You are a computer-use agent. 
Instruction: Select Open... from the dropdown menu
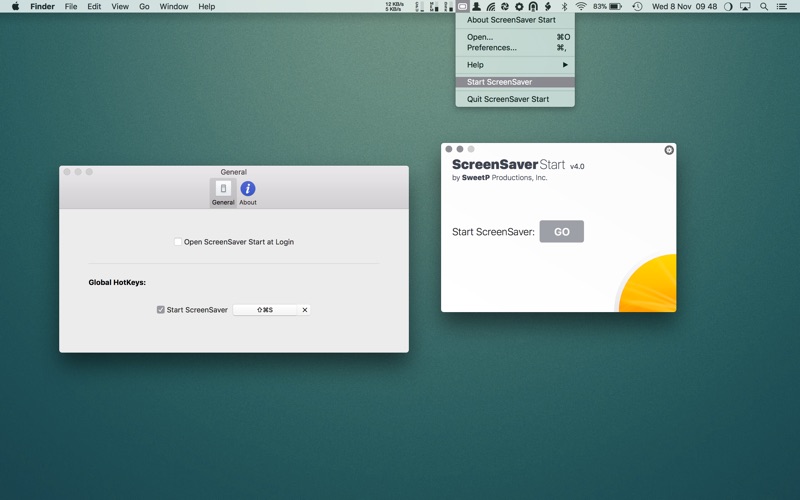tap(515, 37)
